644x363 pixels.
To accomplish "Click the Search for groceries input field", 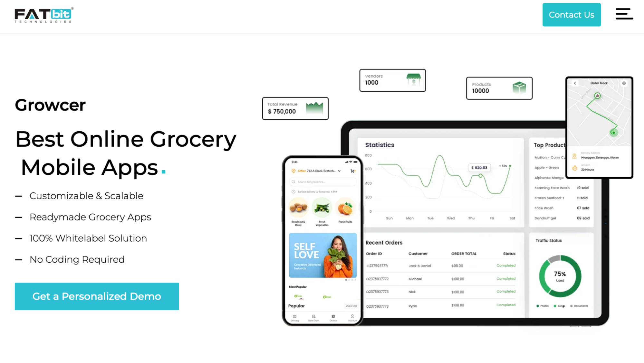I will coord(322,182).
